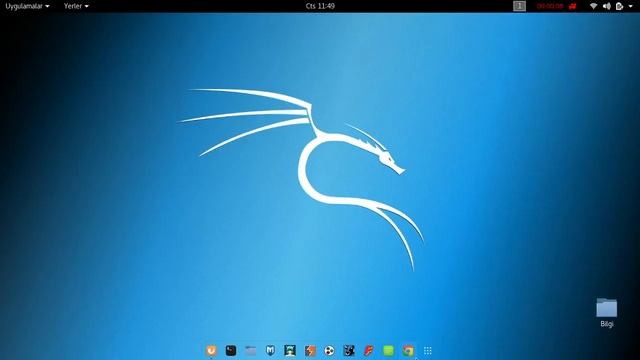
Task: Open the Bilgi folder on desktop
Action: click(607, 313)
